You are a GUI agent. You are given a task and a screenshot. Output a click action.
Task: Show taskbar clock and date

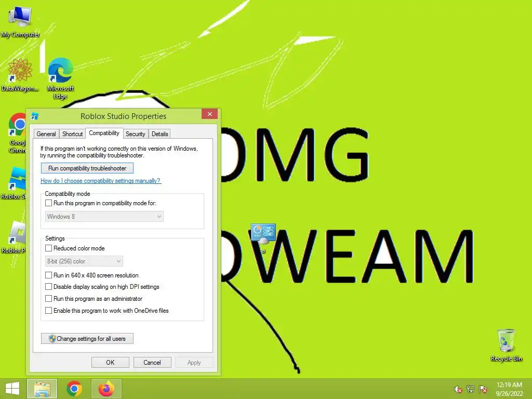(509, 389)
